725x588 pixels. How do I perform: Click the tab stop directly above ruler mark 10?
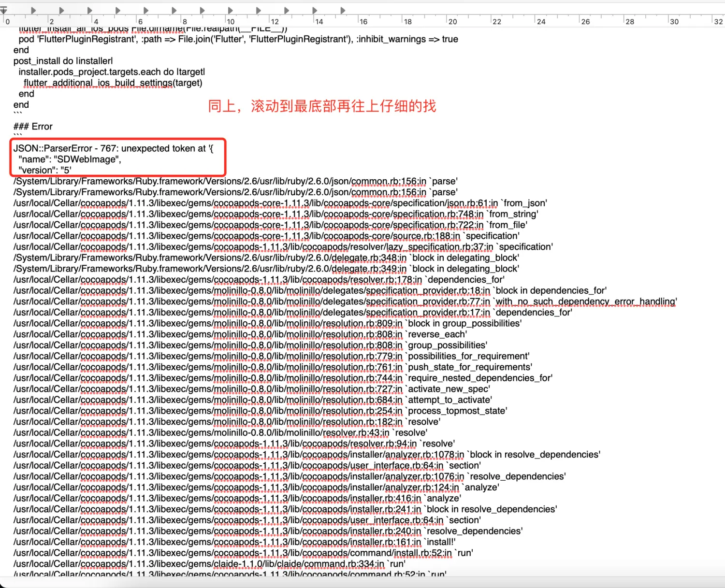point(231,10)
